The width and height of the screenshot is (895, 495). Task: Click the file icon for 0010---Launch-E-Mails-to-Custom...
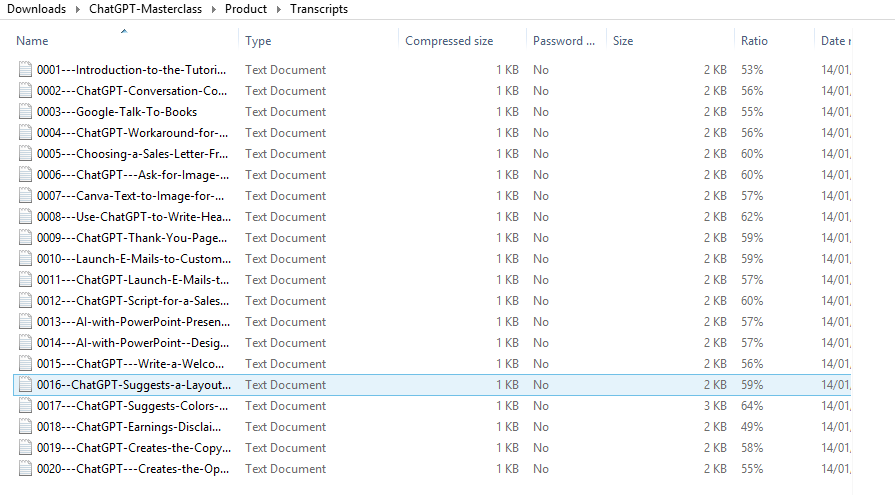click(25, 259)
